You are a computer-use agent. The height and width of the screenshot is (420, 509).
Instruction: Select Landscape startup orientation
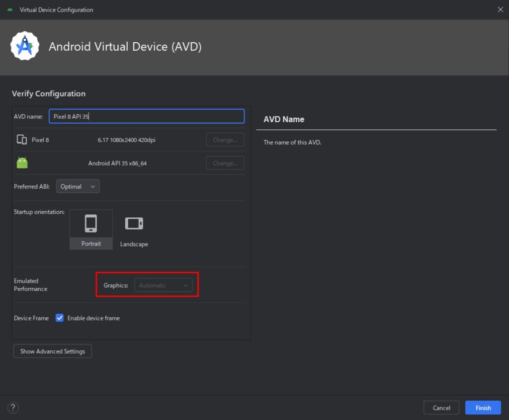[x=134, y=229]
